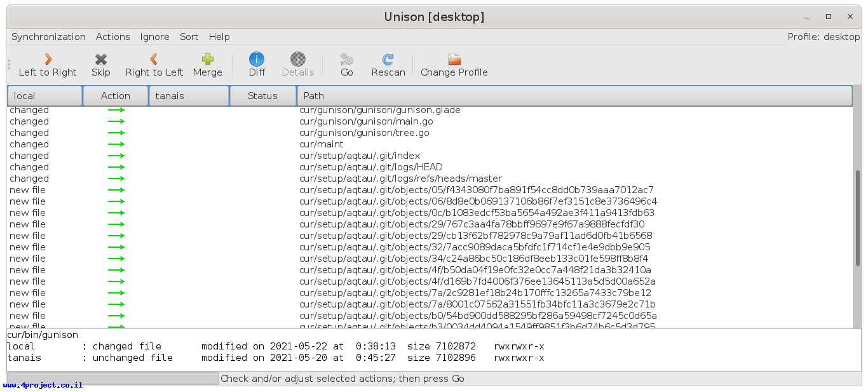Viewport: 868px width, 392px height.
Task: Click the Details toolbar icon
Action: 298,59
